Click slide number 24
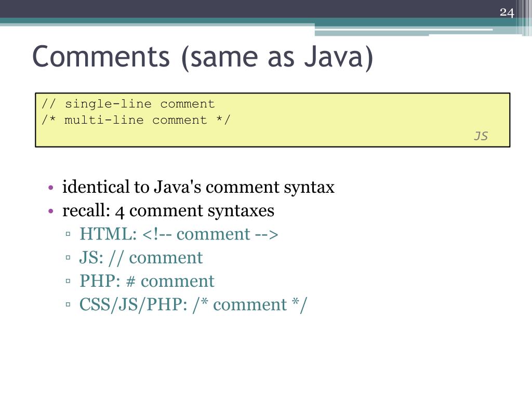The width and height of the screenshot is (532, 399). coord(507,12)
